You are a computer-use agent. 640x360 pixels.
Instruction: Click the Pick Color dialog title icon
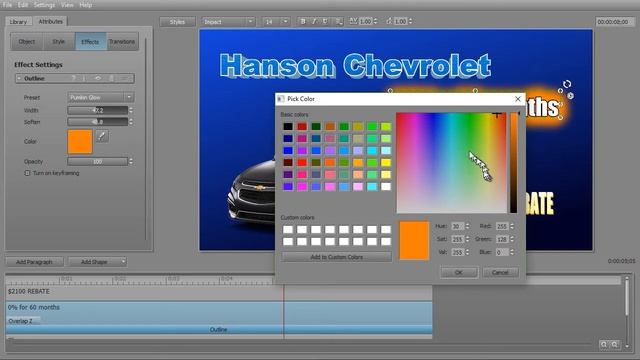[280, 99]
